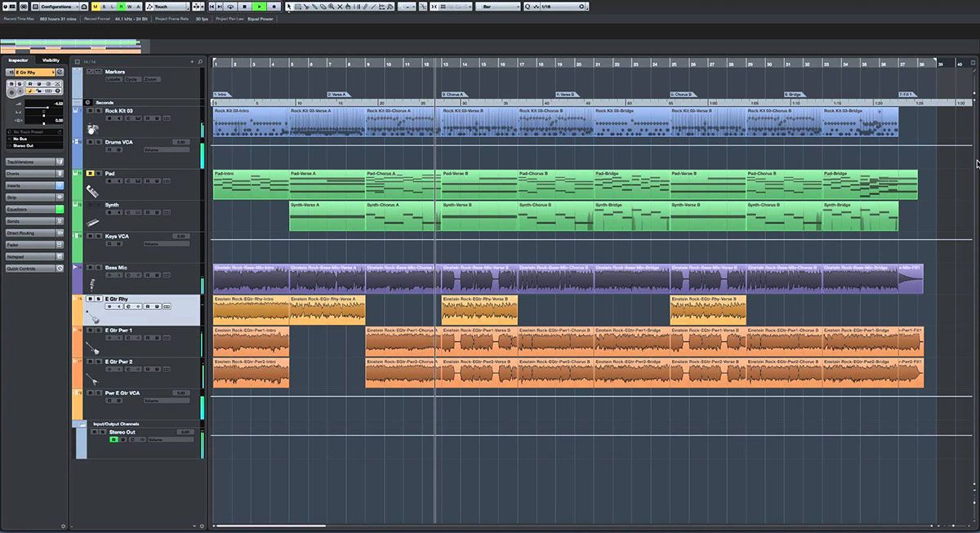Select the Split scissors tool

pyautogui.click(x=307, y=6)
